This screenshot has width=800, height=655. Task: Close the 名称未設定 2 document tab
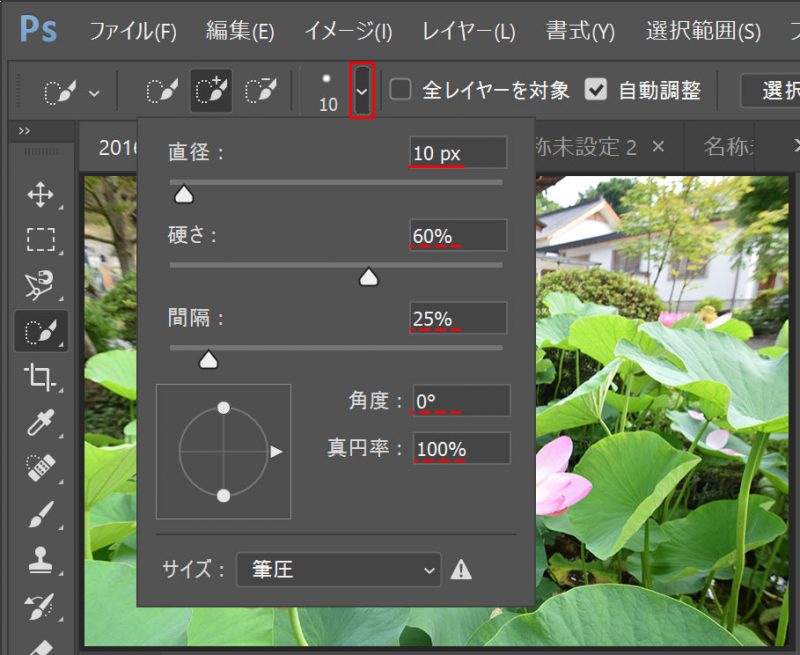(x=657, y=145)
